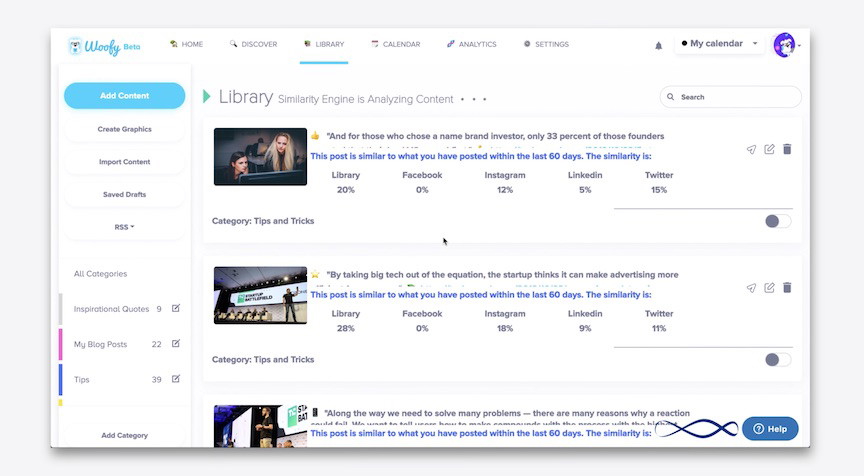Screen dimensions: 864x476
Task: Open the Analytics tab
Action: click(472, 44)
